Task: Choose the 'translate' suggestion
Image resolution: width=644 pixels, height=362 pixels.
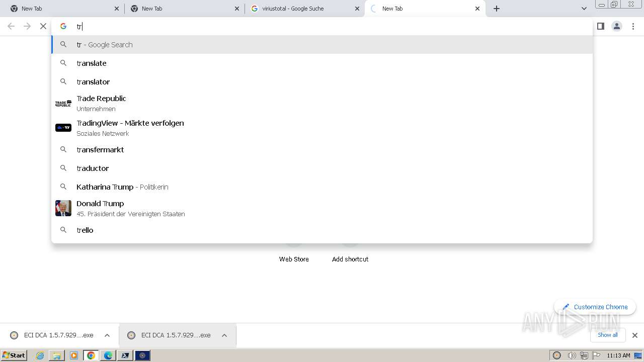Action: 322,63
